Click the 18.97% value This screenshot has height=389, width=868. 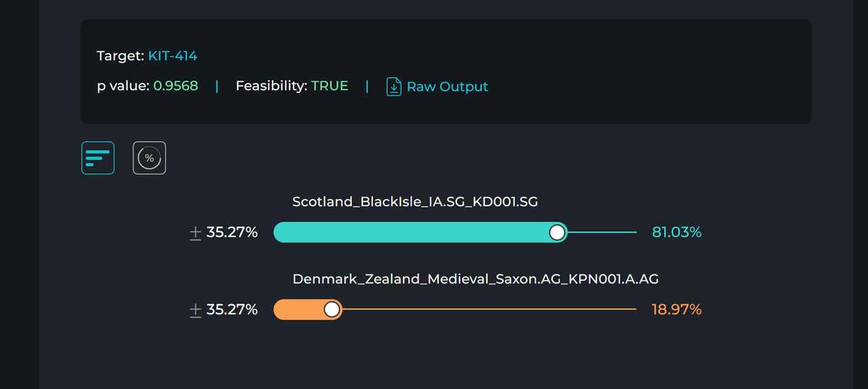676,310
